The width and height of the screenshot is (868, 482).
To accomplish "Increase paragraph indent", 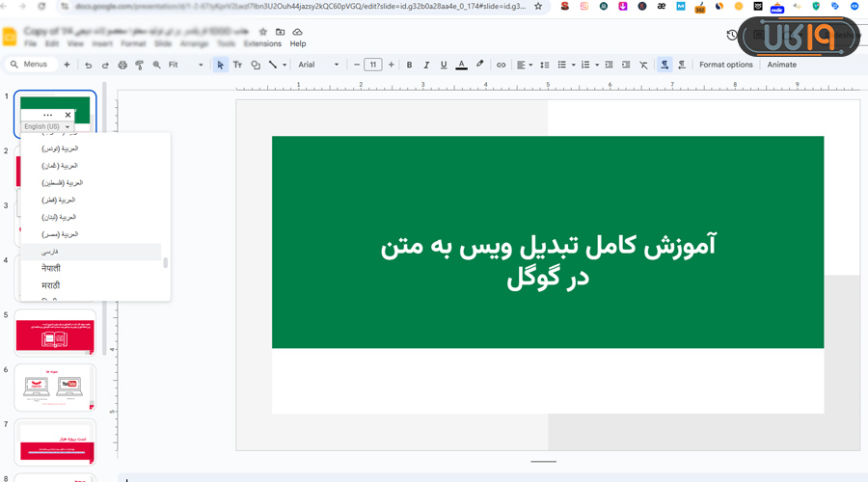I will pos(626,65).
